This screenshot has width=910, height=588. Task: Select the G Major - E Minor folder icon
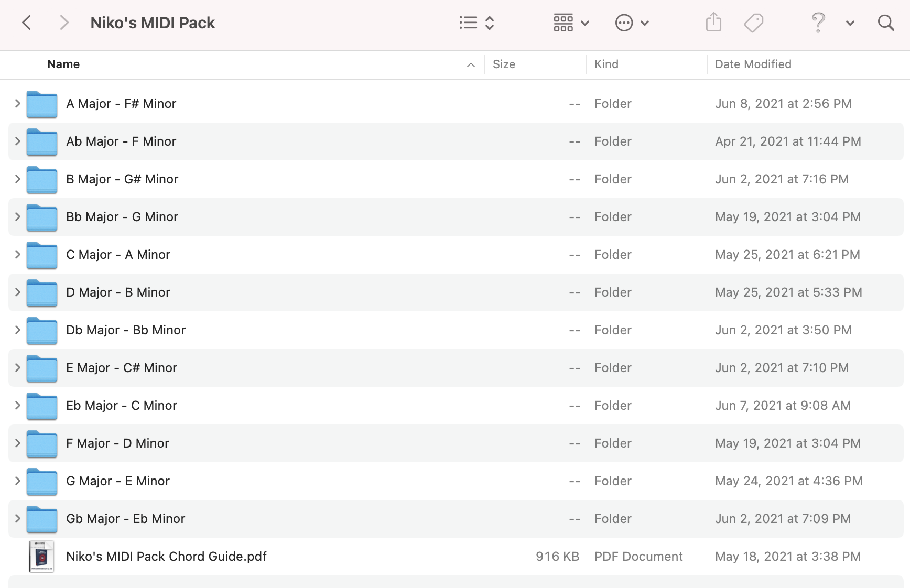(42, 482)
